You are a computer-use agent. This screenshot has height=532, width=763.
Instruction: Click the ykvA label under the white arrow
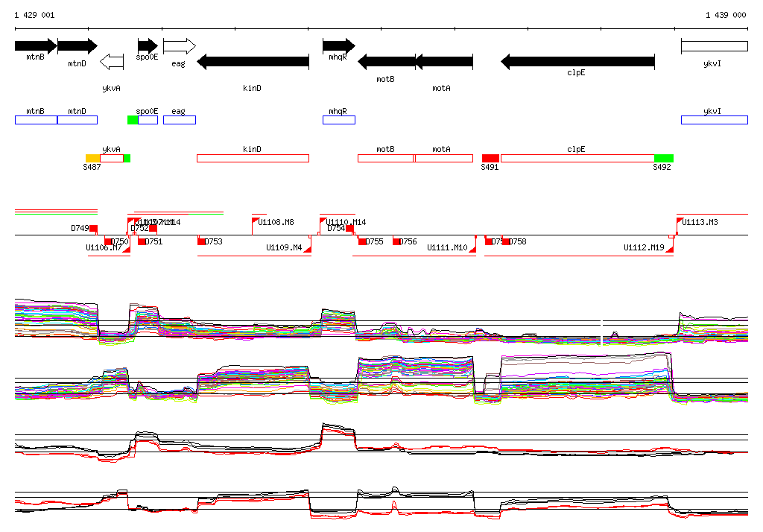[112, 88]
